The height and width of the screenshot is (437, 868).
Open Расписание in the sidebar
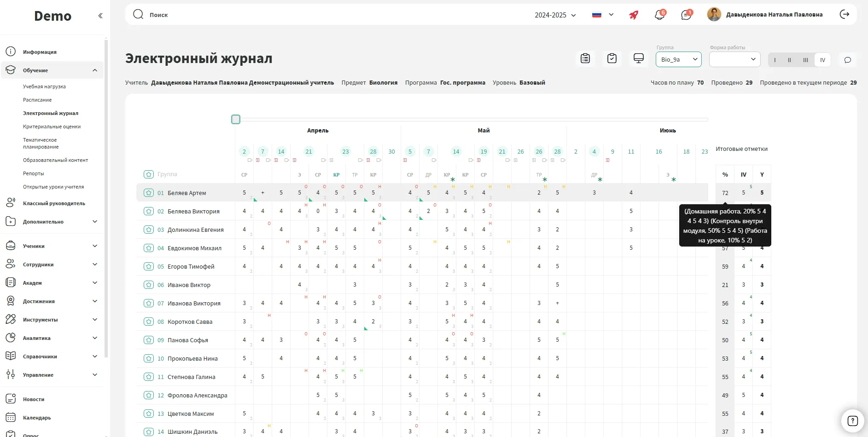[37, 100]
